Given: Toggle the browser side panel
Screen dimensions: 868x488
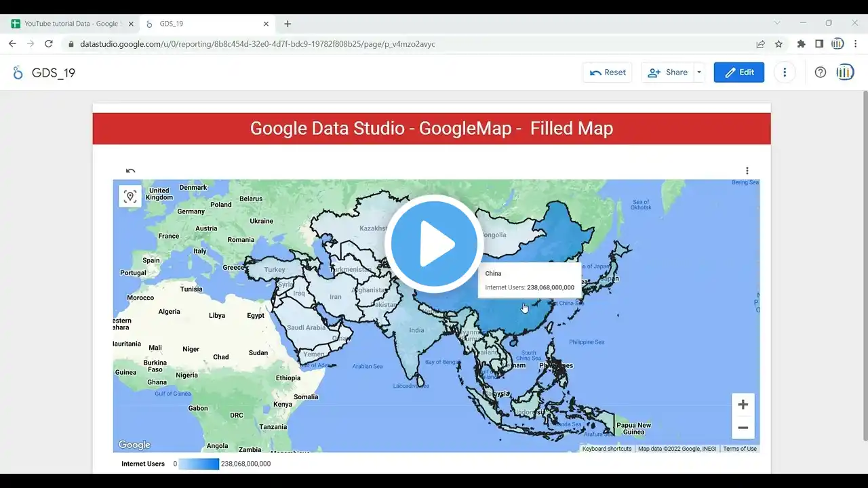Looking at the screenshot, I should click(819, 44).
